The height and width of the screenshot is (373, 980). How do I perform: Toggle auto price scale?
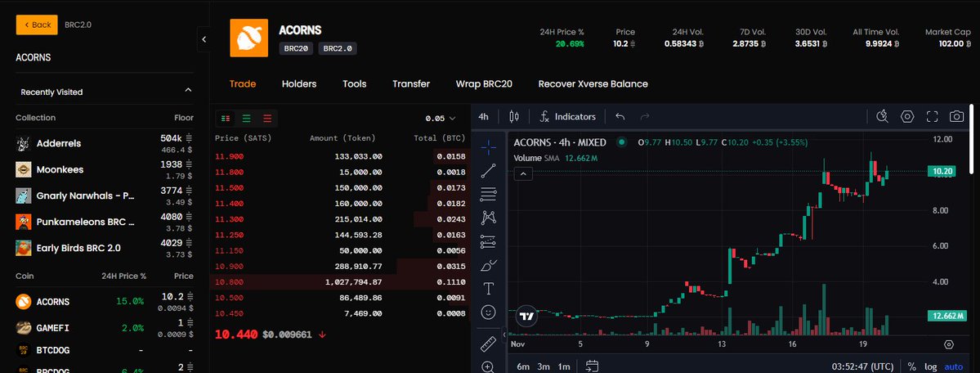click(953, 366)
